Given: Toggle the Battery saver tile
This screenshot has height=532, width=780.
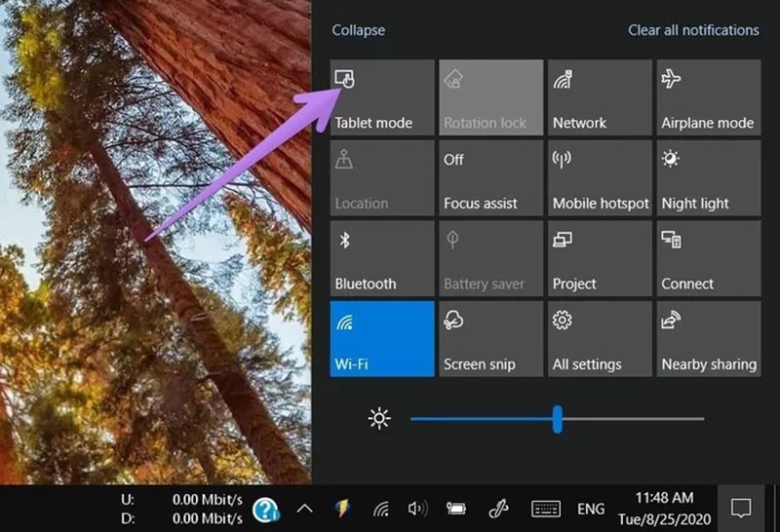Looking at the screenshot, I should (491, 258).
